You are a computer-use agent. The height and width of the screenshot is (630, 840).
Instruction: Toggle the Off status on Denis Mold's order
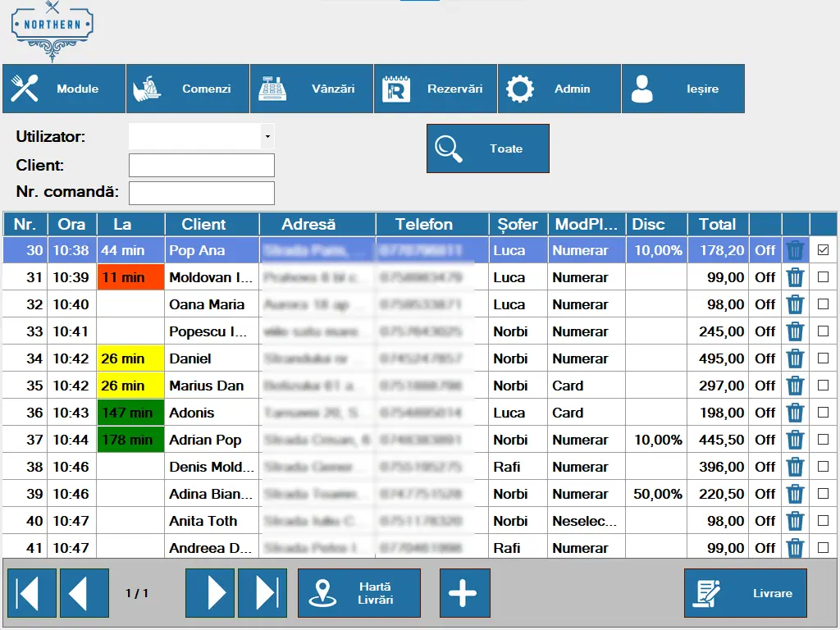pyautogui.click(x=765, y=467)
